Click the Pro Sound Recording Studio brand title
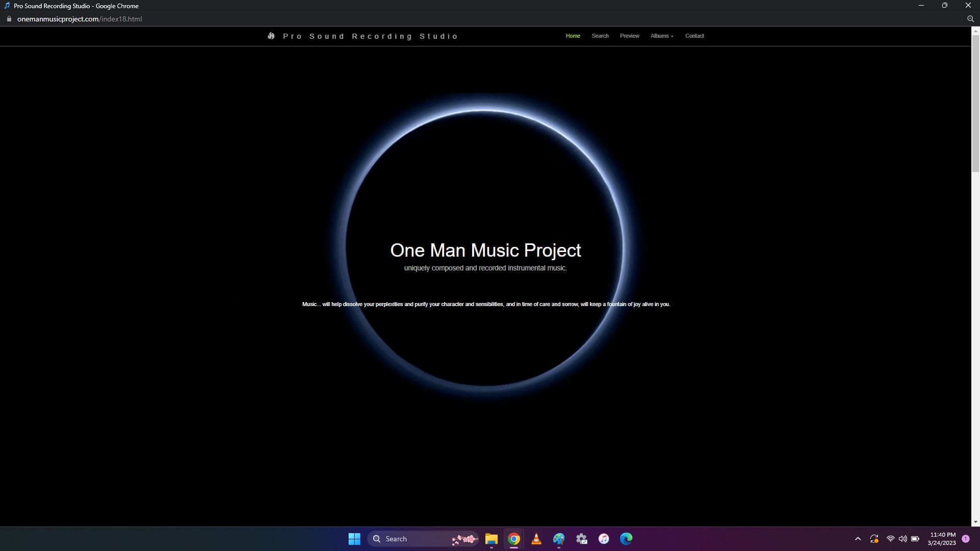Viewport: 980px width, 551px height. point(371,36)
